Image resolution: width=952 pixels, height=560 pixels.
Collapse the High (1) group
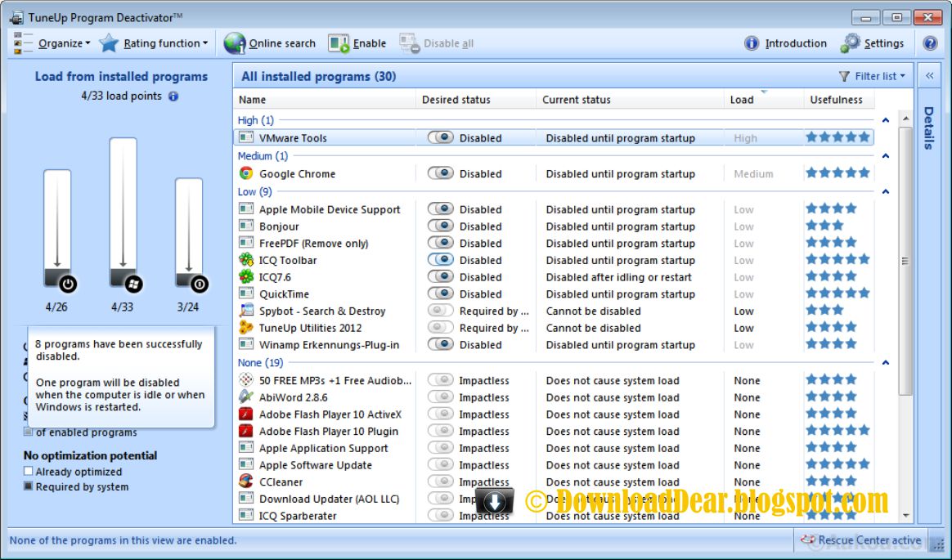tap(885, 120)
